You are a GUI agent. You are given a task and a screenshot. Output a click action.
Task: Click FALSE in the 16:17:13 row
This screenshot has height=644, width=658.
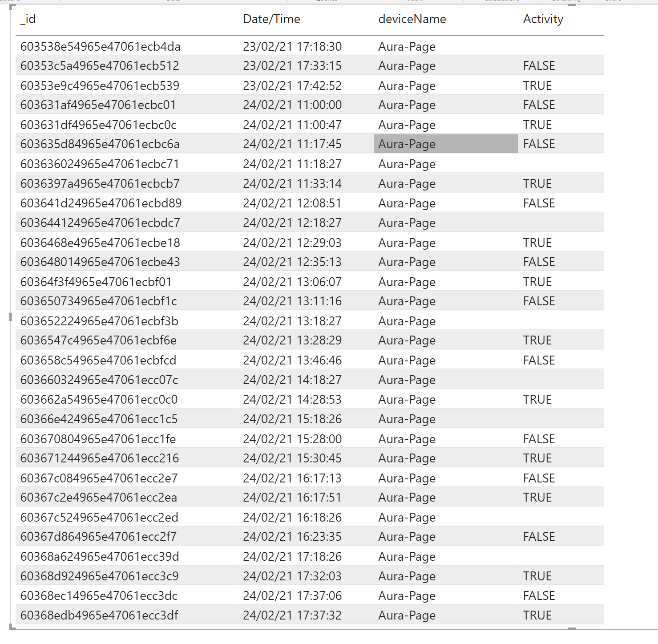tap(539, 478)
